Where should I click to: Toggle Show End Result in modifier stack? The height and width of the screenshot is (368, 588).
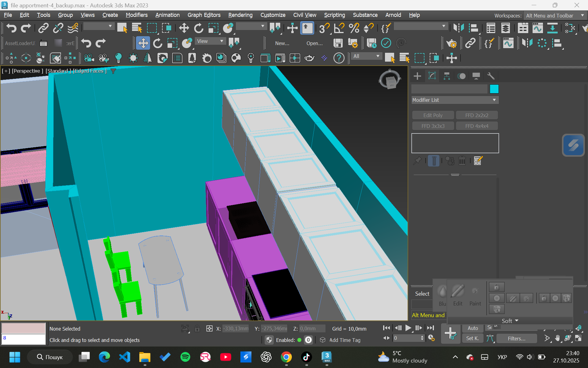point(434,161)
